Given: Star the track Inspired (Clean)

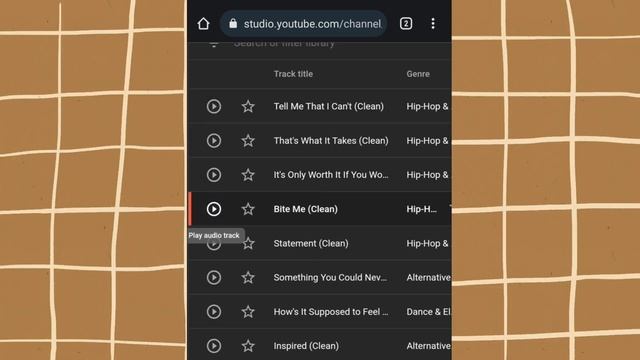Looking at the screenshot, I should pyautogui.click(x=248, y=346).
